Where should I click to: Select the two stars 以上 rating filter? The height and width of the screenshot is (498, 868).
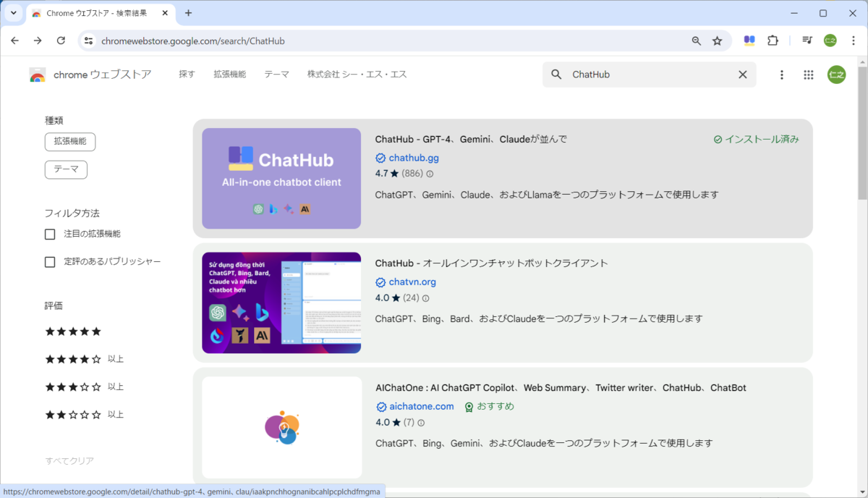click(84, 415)
